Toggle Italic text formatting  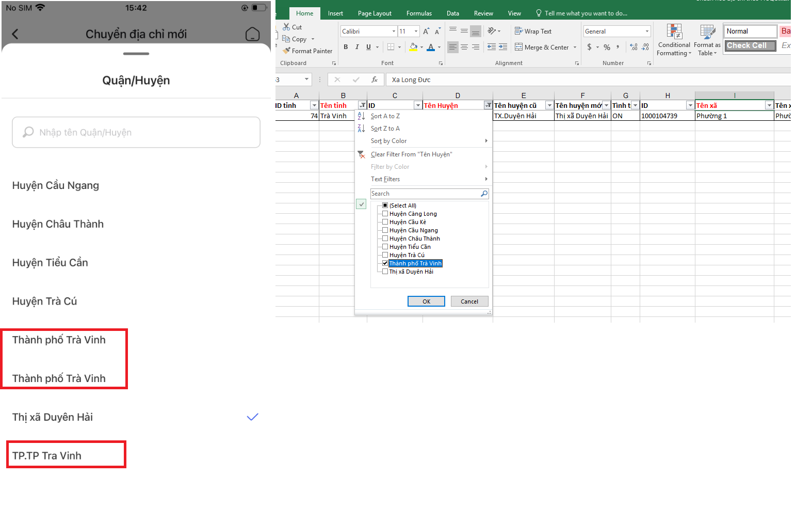pyautogui.click(x=357, y=47)
